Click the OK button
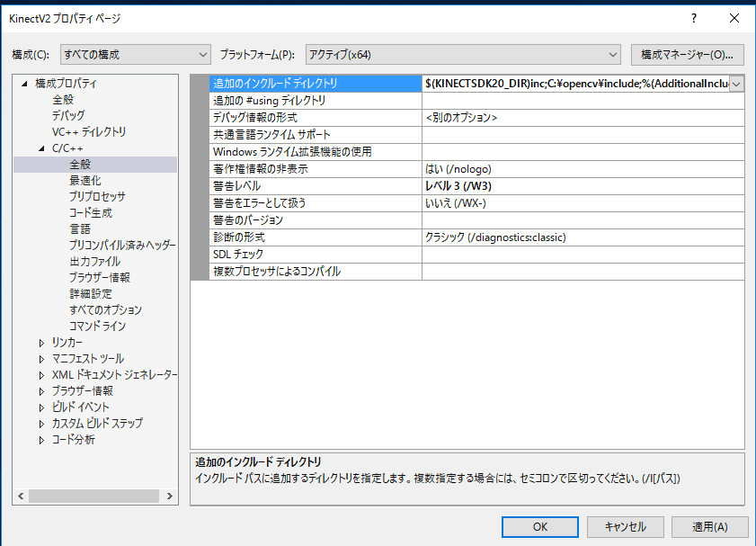The image size is (756, 546). pyautogui.click(x=539, y=526)
